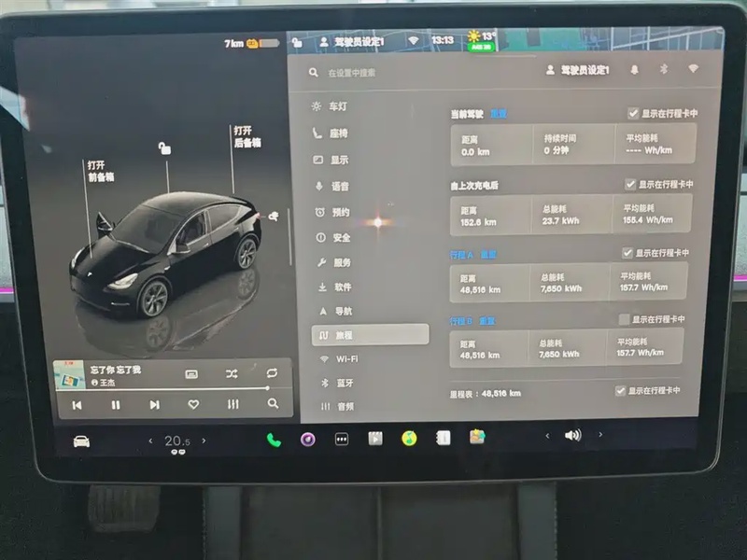Lower volume with left arrow beside speaker
747x560 pixels.
[548, 435]
